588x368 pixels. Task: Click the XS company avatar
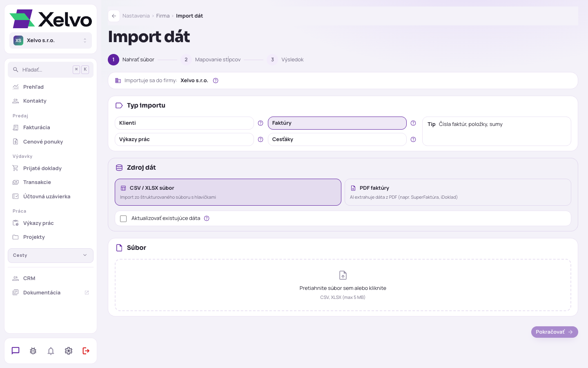click(18, 40)
